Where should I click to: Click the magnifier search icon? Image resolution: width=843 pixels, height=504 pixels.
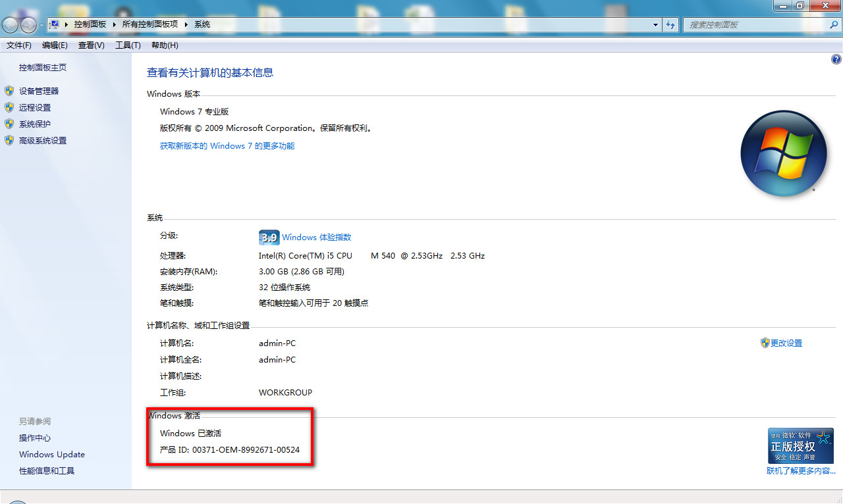point(834,25)
